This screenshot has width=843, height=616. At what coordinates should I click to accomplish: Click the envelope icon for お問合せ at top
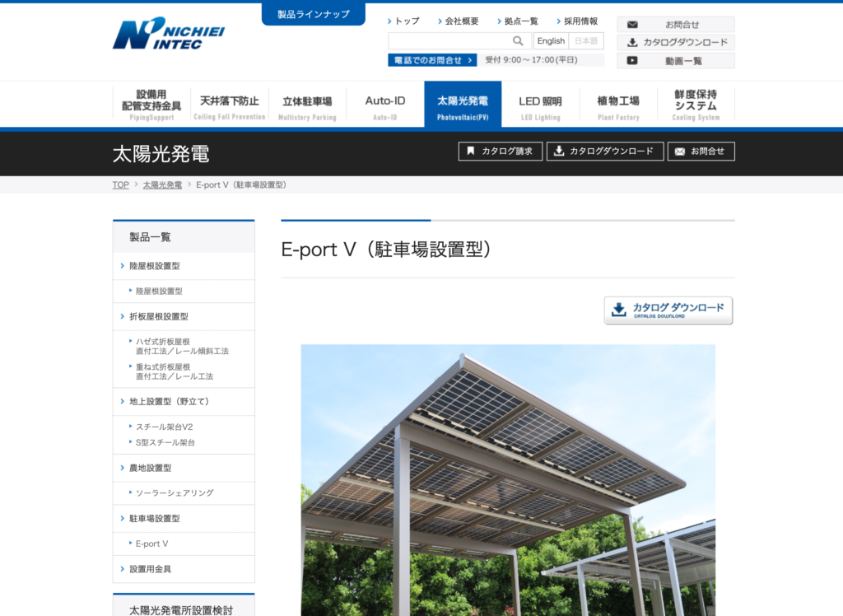632,25
